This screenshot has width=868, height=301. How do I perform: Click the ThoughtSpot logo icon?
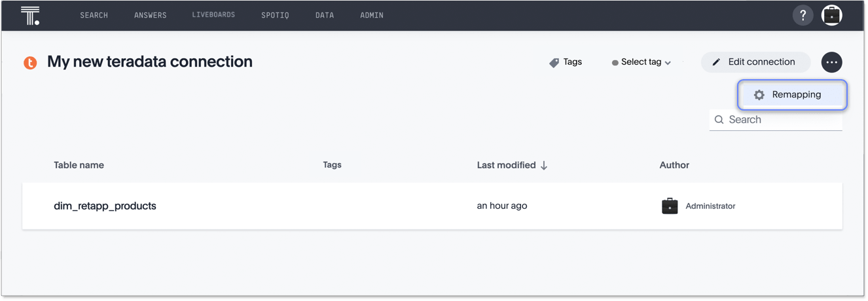[30, 15]
